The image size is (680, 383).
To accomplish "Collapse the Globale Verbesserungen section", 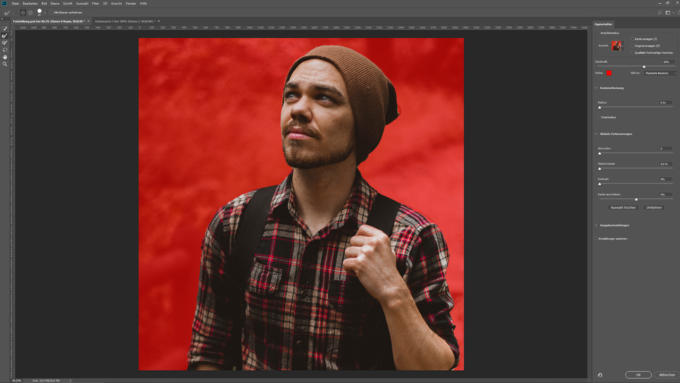I will coord(597,134).
